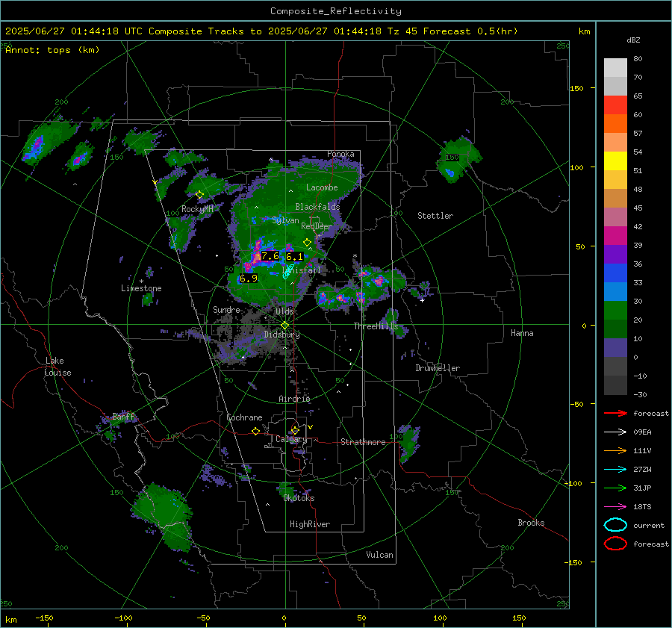
Task: Click the Airdrie town label
Action: pos(294,399)
